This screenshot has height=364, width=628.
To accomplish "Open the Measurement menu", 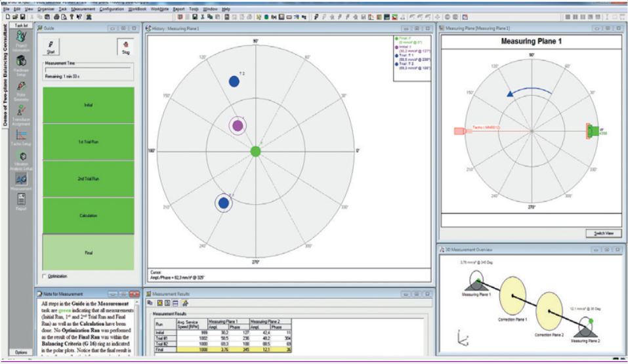I will click(83, 9).
